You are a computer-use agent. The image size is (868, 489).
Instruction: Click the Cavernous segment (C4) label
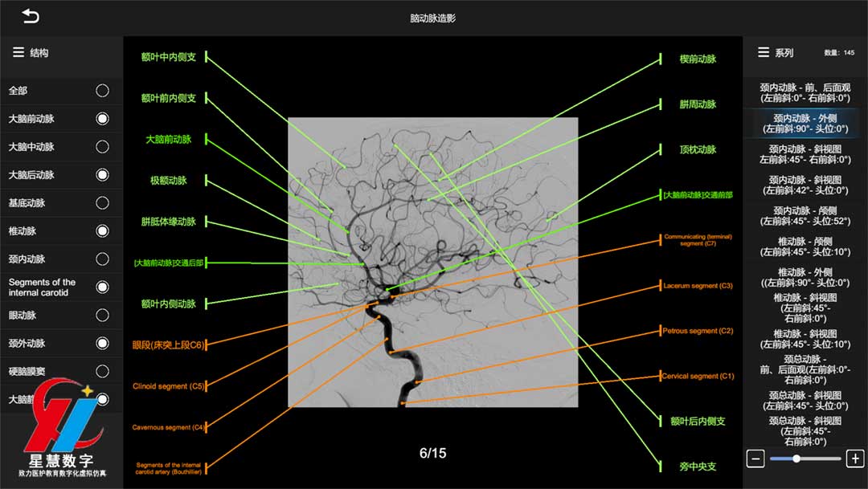point(168,427)
